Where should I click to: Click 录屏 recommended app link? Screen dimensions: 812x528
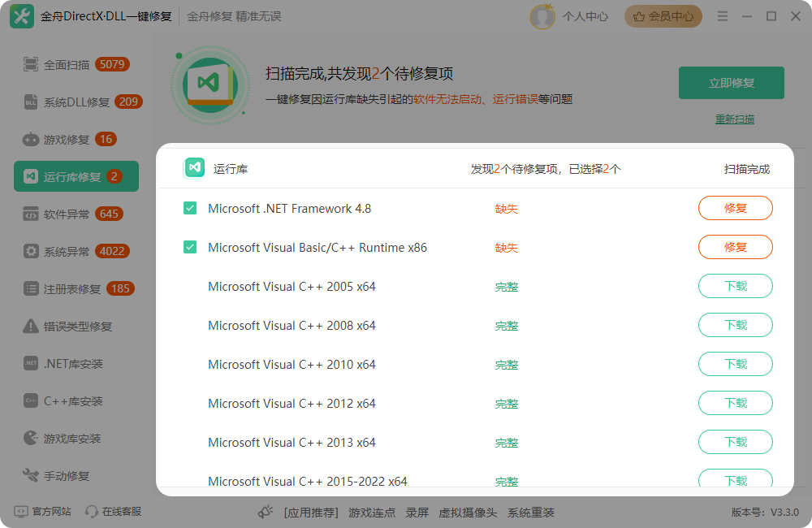tap(417, 513)
